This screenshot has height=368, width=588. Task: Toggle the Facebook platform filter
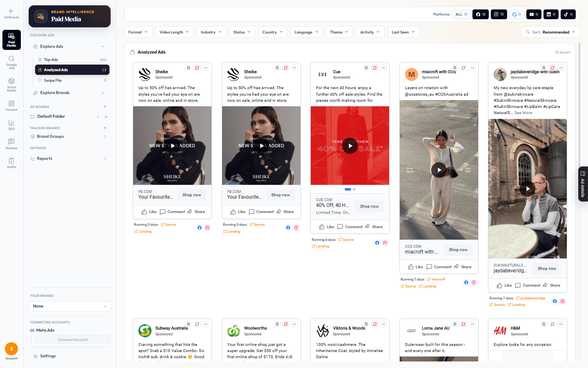pyautogui.click(x=481, y=14)
